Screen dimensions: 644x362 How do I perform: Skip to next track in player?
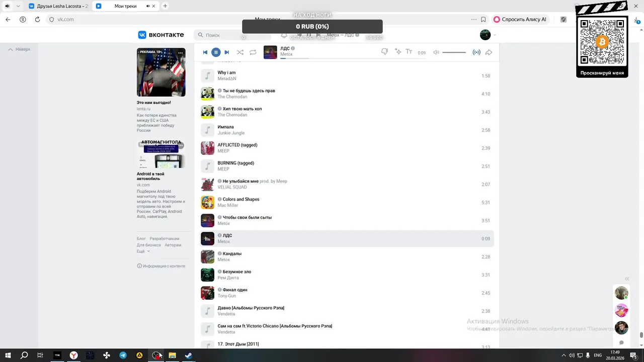[227, 52]
